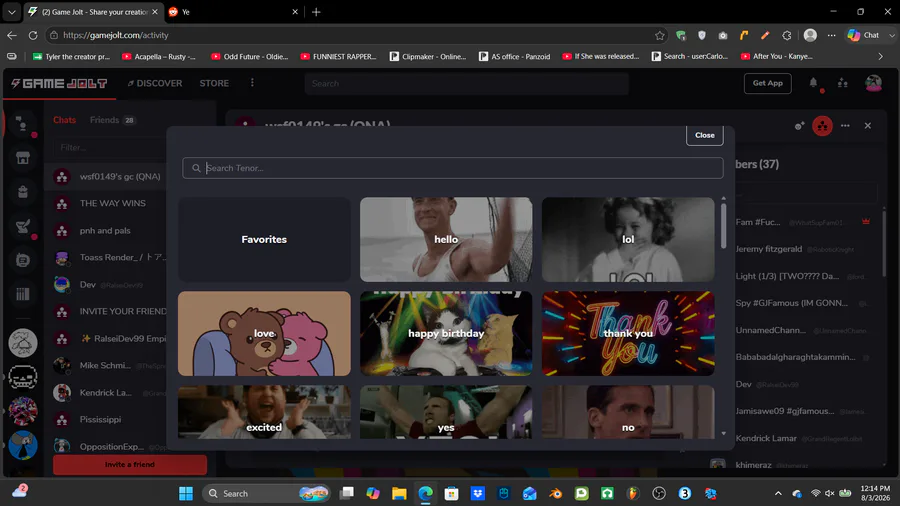Open the STORE page
The width and height of the screenshot is (900, 506).
(x=214, y=83)
